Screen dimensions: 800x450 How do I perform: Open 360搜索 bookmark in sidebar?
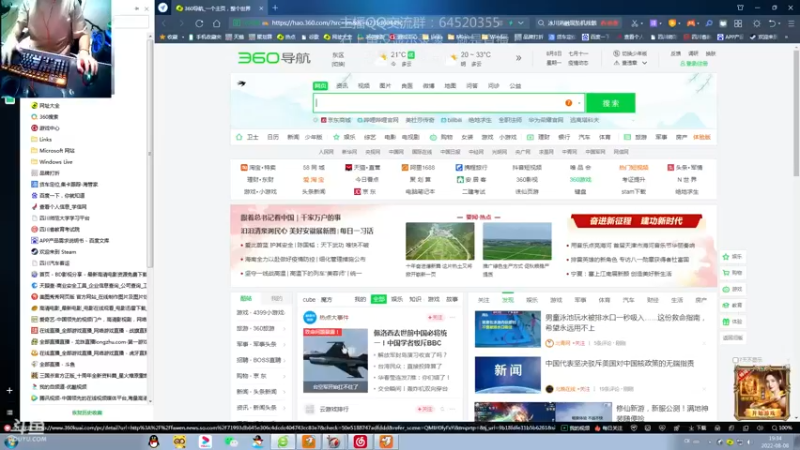point(45,117)
